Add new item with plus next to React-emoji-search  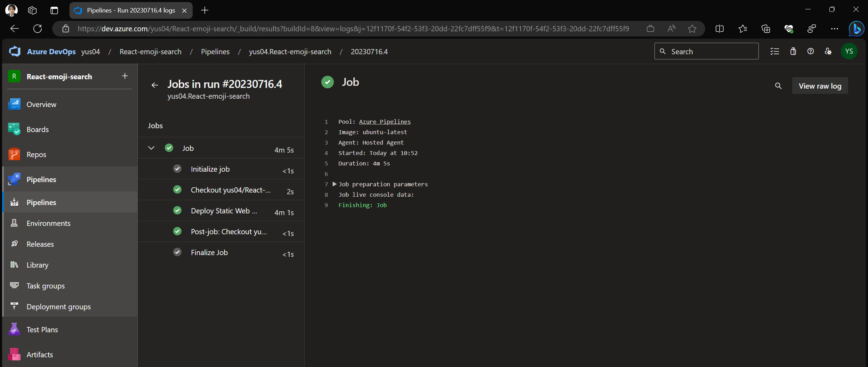pyautogui.click(x=125, y=76)
